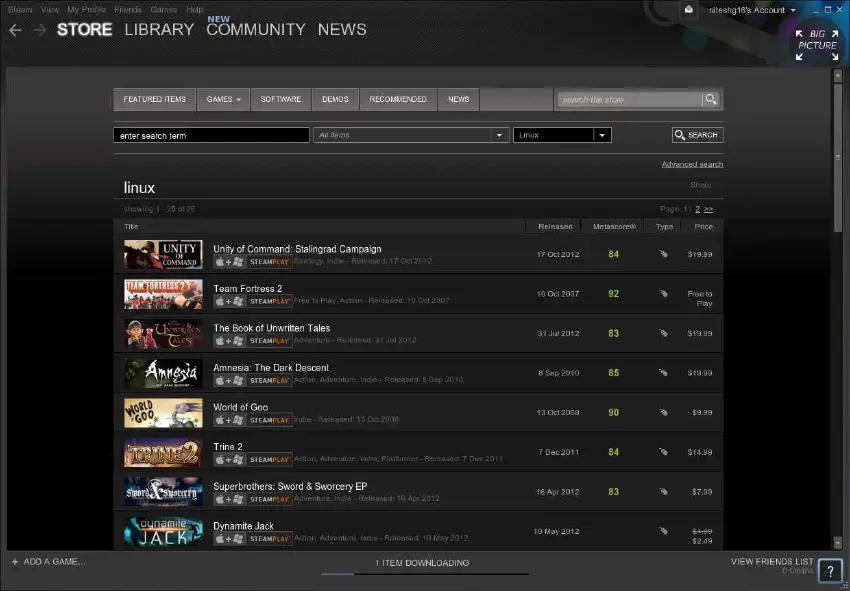Open the View menu
Screen dimensions: 850x591
(50, 9)
